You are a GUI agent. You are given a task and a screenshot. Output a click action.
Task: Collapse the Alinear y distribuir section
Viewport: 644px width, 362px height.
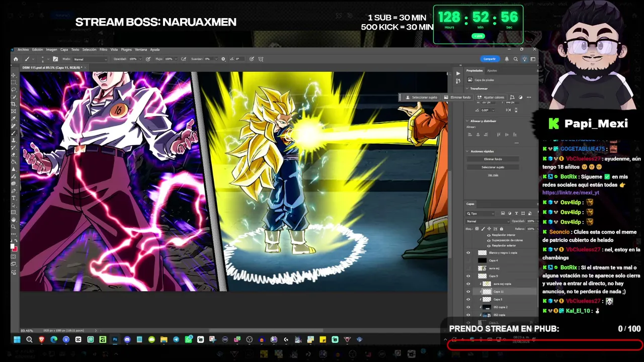pos(467,121)
